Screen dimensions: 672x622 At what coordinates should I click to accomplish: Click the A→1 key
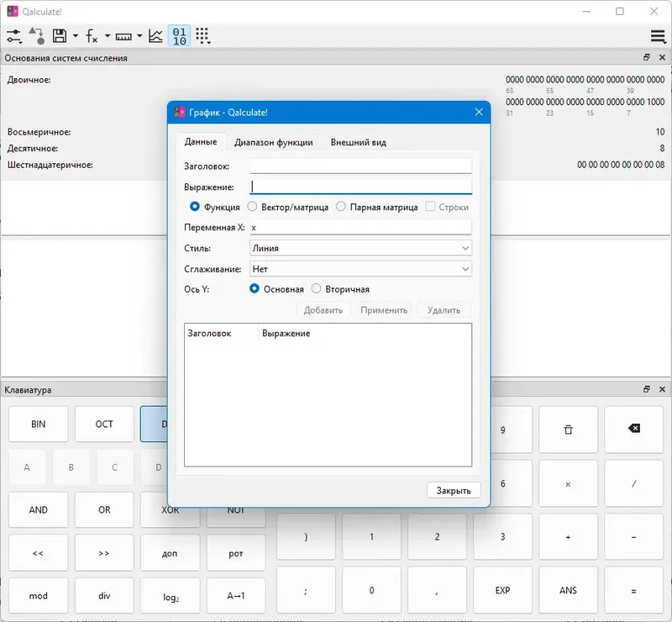[236, 596]
